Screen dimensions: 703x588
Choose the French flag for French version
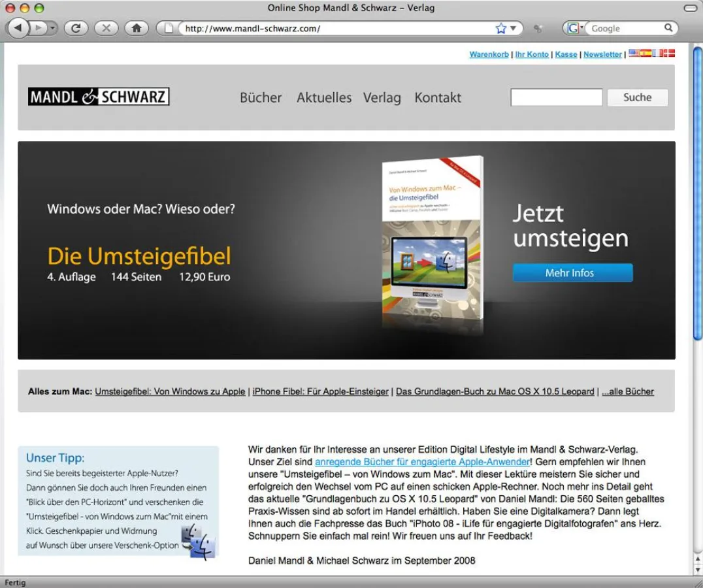tap(657, 53)
